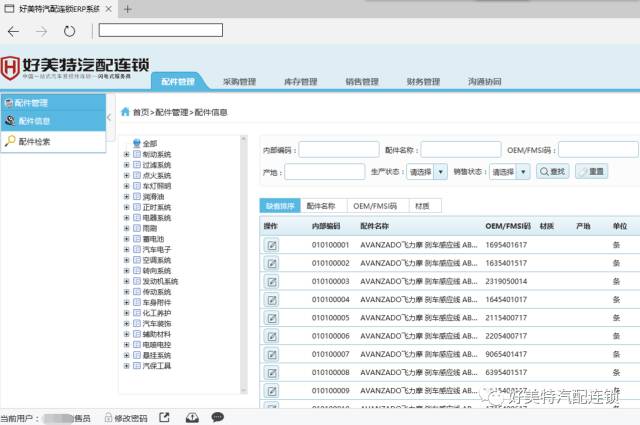Click the 重置 reset button
Screen dimensions: 640x425
[591, 171]
